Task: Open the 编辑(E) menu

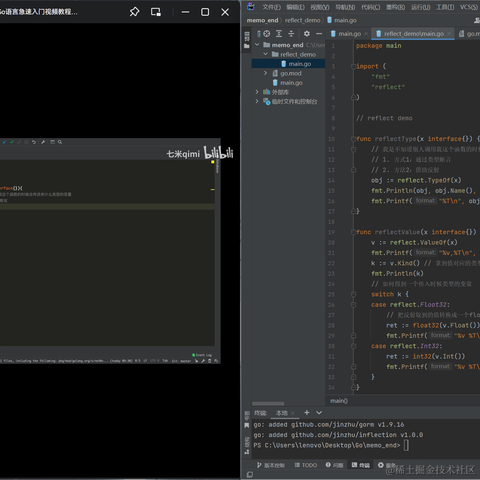Action: point(295,7)
